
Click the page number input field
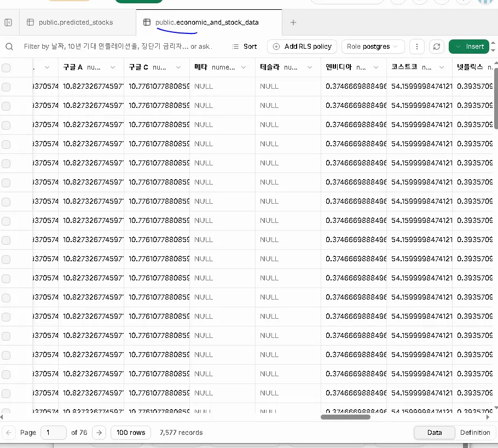pyautogui.click(x=54, y=433)
